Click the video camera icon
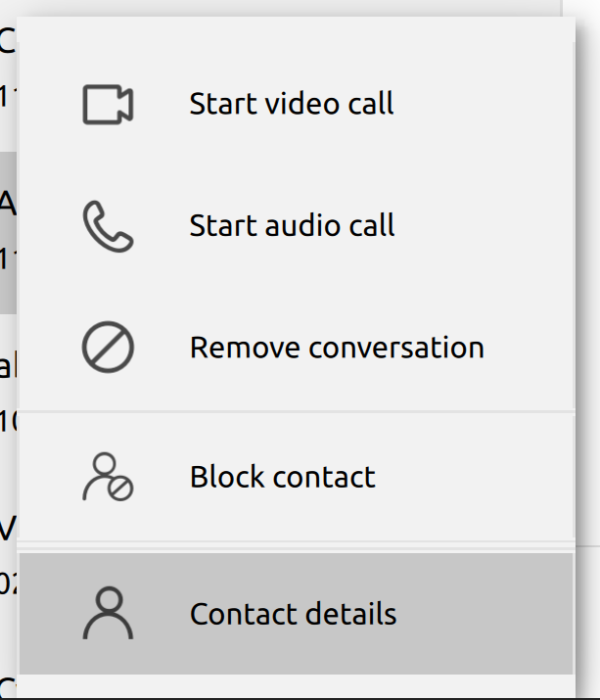 (108, 104)
